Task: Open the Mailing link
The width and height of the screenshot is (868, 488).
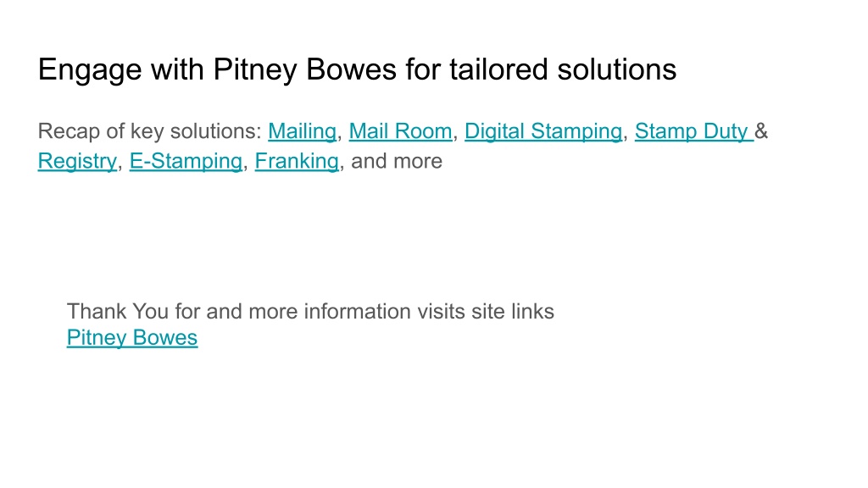Action: pos(303,131)
